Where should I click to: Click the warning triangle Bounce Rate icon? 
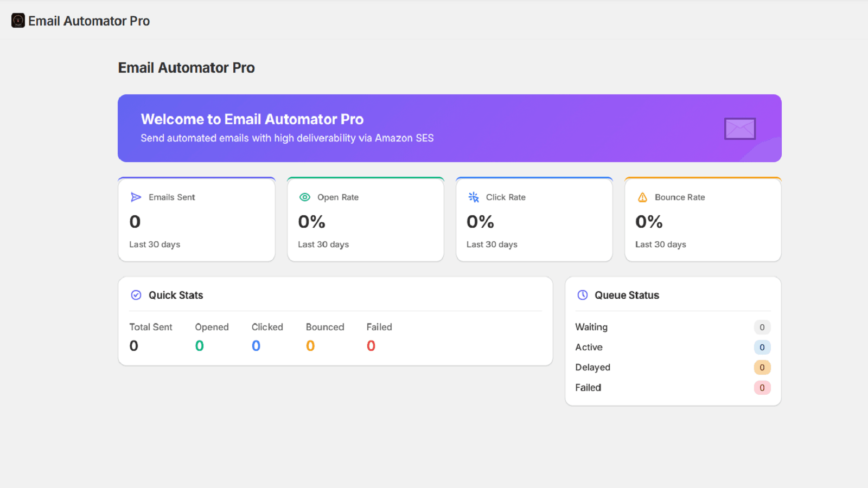pyautogui.click(x=642, y=197)
